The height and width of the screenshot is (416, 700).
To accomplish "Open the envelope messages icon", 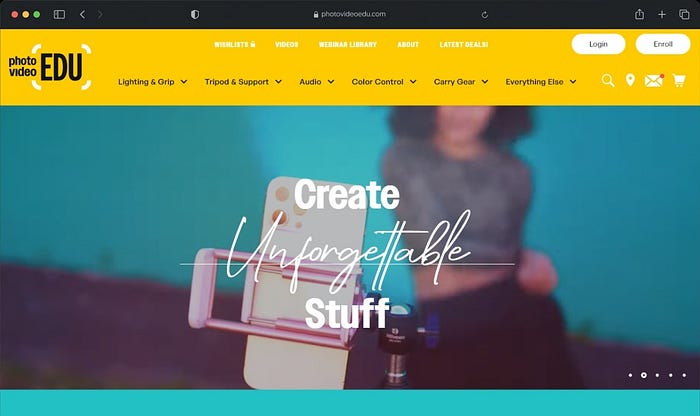I will 654,80.
